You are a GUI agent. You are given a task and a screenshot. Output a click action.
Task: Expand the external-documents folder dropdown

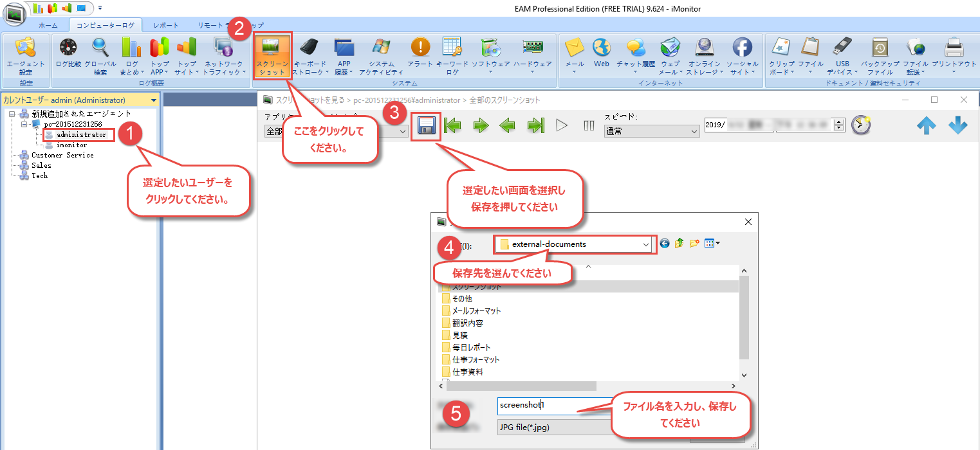click(x=646, y=244)
